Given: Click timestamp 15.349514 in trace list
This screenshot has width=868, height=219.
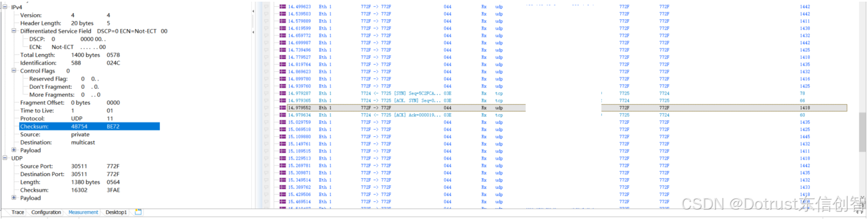Looking at the screenshot, I should [x=300, y=180].
